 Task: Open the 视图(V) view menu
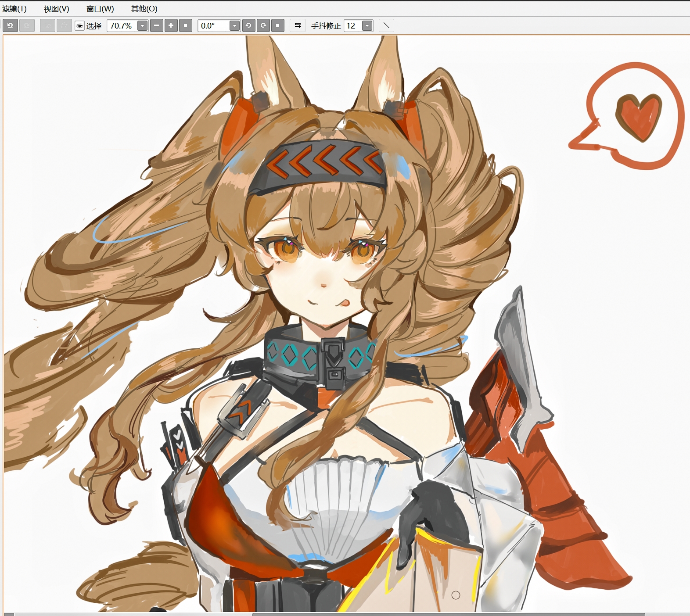point(57,9)
